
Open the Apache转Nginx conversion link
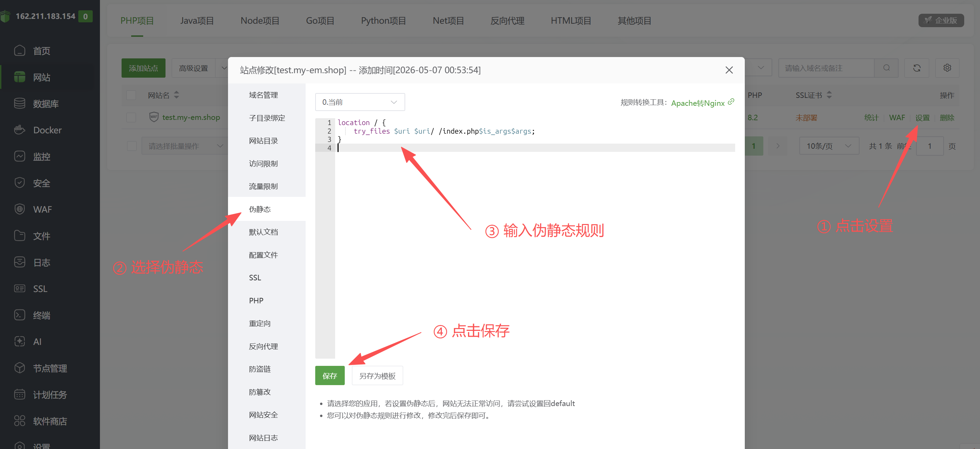coord(698,103)
